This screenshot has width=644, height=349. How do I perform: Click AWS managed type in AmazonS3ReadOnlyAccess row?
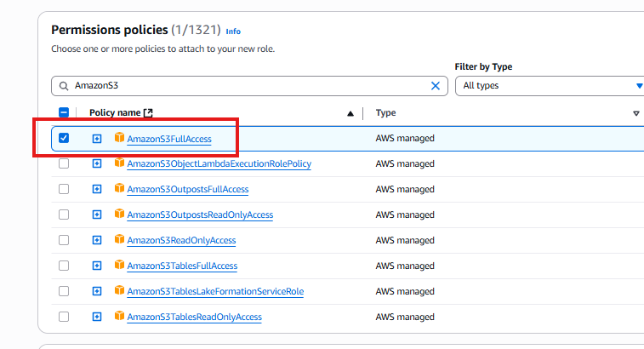click(405, 240)
